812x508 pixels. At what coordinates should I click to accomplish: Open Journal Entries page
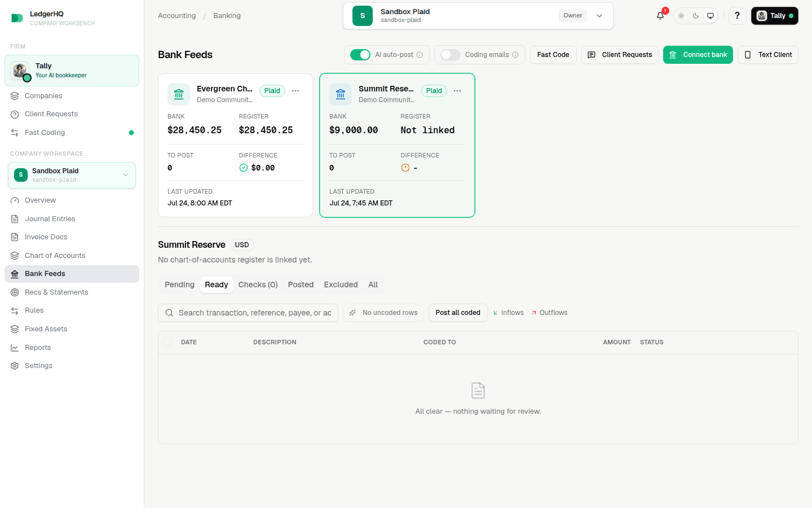click(72, 219)
